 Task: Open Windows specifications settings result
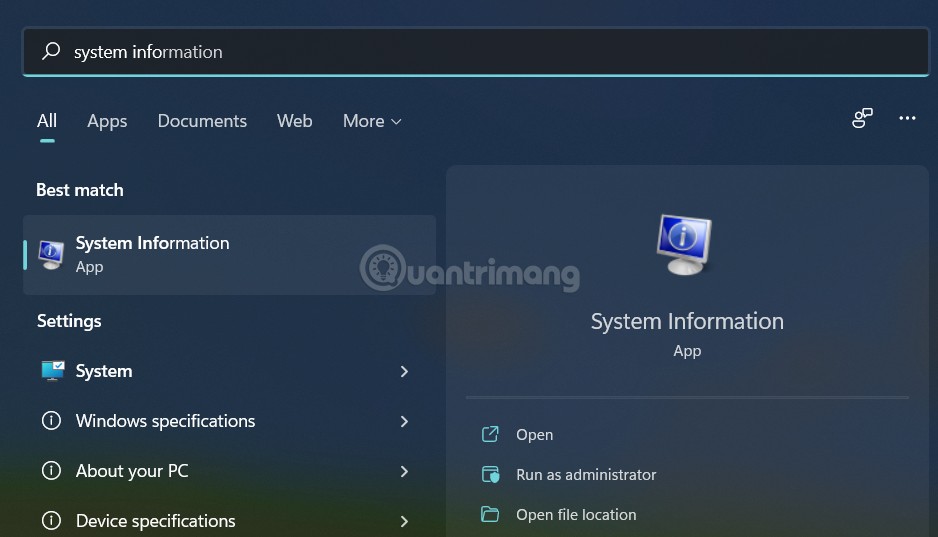(230, 421)
